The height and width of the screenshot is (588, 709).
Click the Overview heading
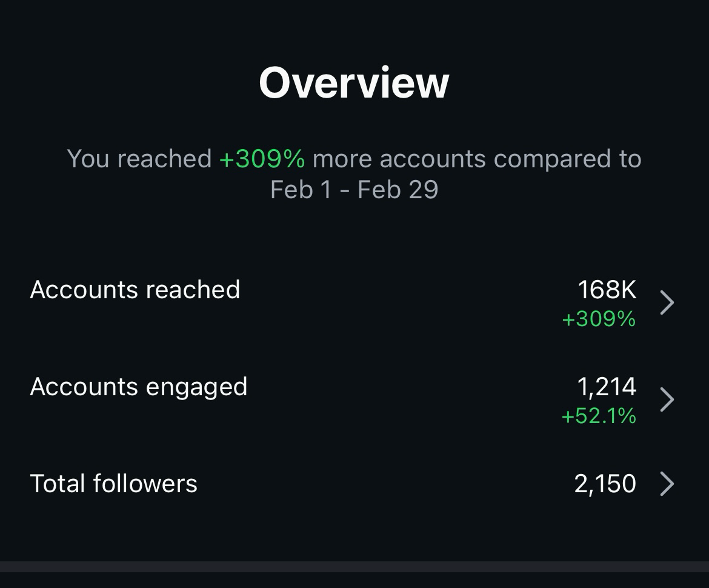354,82
